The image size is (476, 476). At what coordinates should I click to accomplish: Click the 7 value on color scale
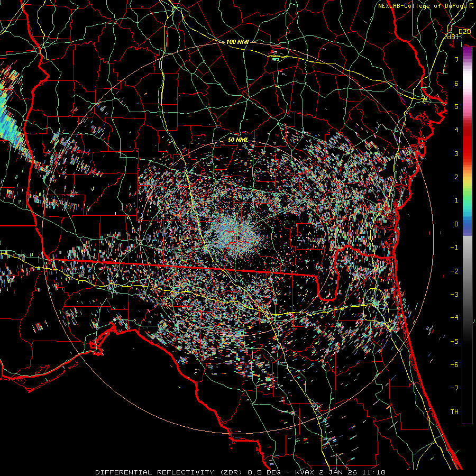point(456,59)
